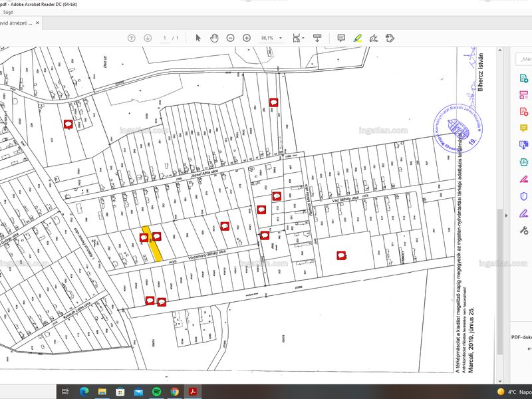Open Microsoft Store from taskbar

[120, 392]
